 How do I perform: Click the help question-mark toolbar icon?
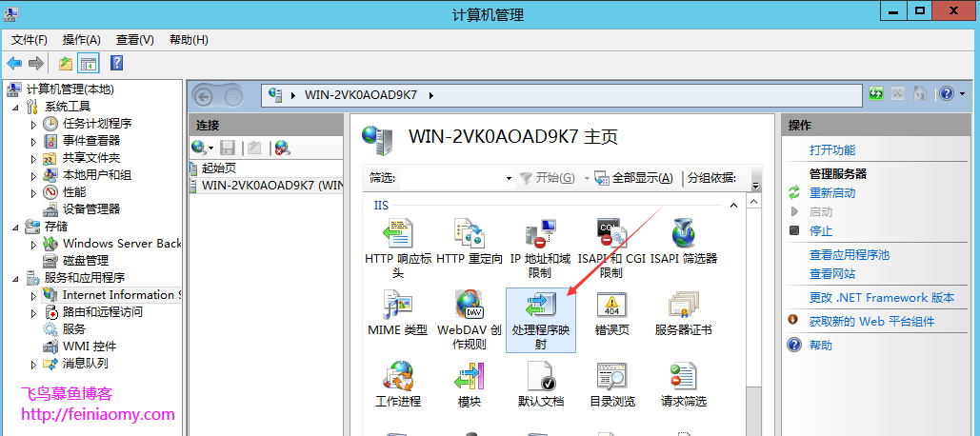click(x=116, y=63)
